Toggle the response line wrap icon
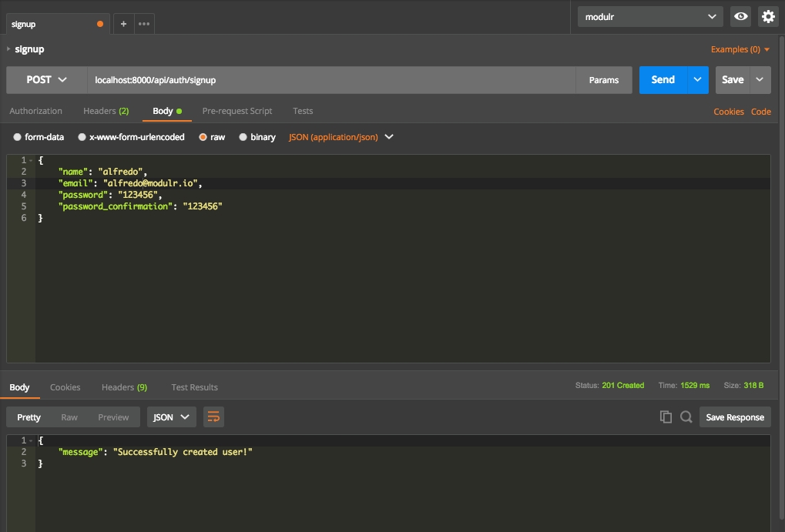Image resolution: width=785 pixels, height=532 pixels. (213, 417)
